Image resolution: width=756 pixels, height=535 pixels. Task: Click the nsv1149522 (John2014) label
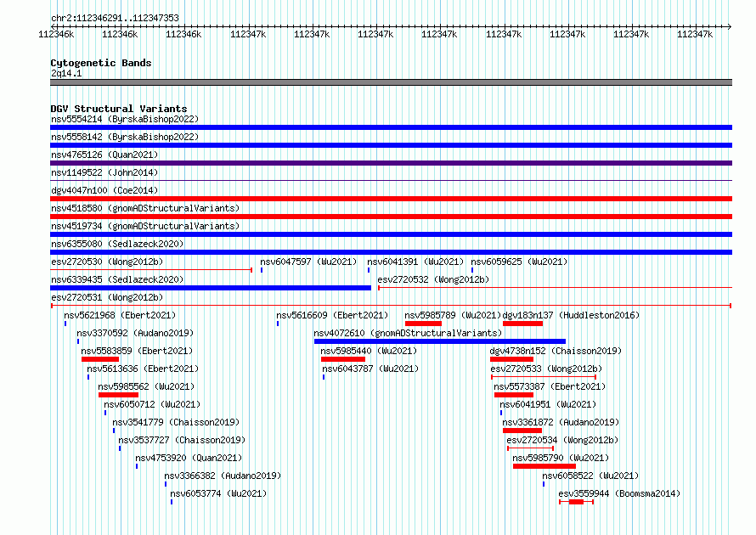click(x=104, y=172)
